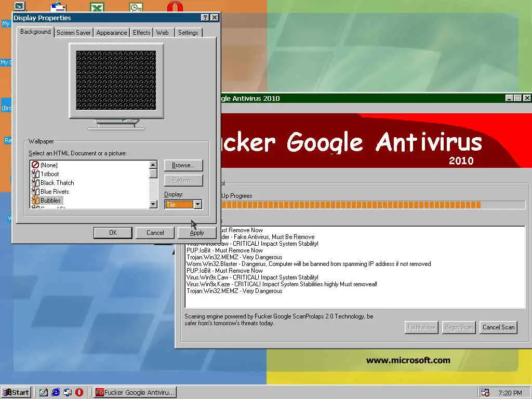
Task: Click the wallpaper list scroll down arrow
Action: (153, 204)
